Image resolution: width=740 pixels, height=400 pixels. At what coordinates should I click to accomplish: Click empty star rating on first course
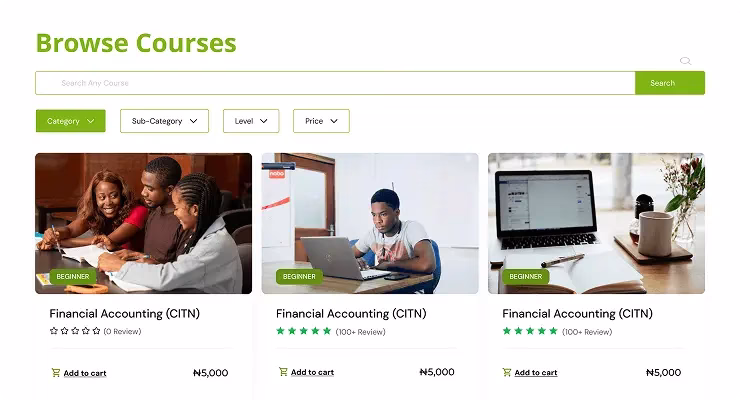point(75,331)
